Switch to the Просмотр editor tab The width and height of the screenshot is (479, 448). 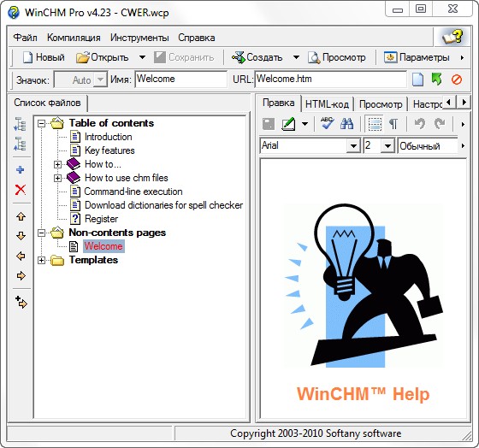pos(381,104)
